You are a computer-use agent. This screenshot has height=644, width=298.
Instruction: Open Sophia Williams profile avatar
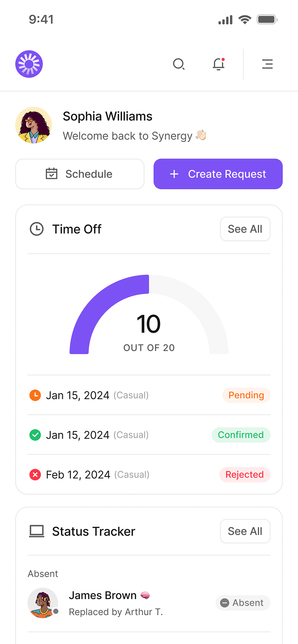pos(34,125)
